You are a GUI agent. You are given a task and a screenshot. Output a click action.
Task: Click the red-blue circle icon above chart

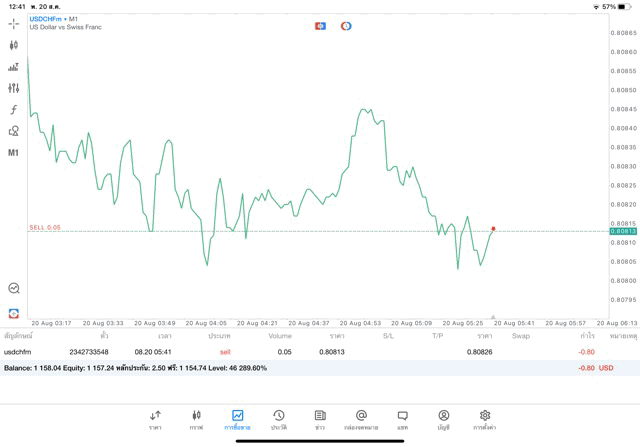[x=346, y=26]
